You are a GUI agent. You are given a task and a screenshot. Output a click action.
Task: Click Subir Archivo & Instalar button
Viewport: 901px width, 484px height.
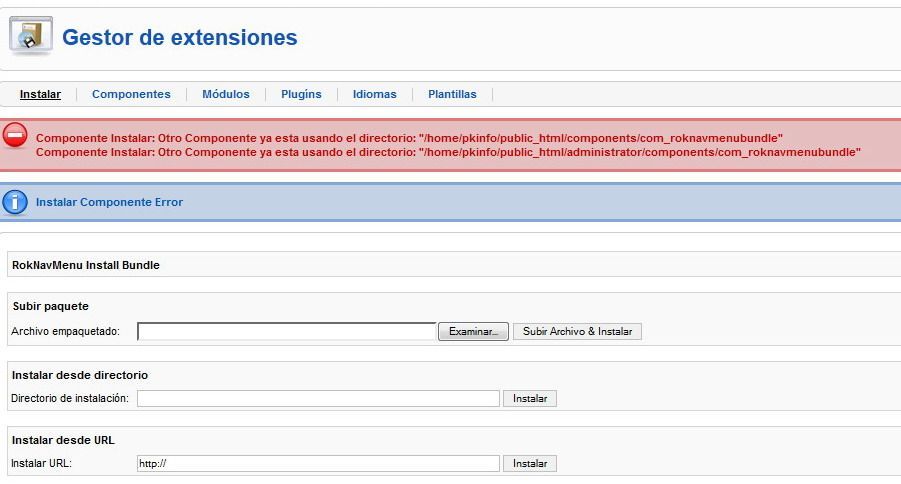point(577,332)
